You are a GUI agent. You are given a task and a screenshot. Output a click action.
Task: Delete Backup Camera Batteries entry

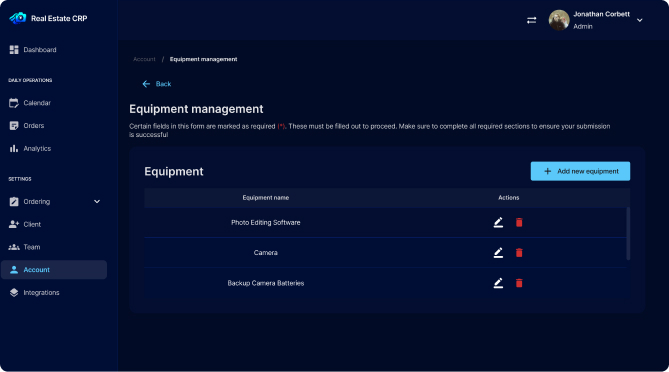coord(519,283)
